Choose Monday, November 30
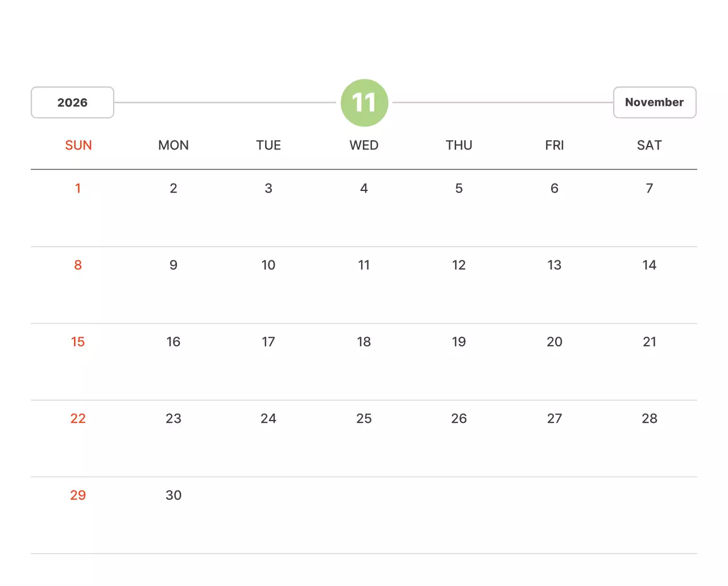 tap(173, 495)
